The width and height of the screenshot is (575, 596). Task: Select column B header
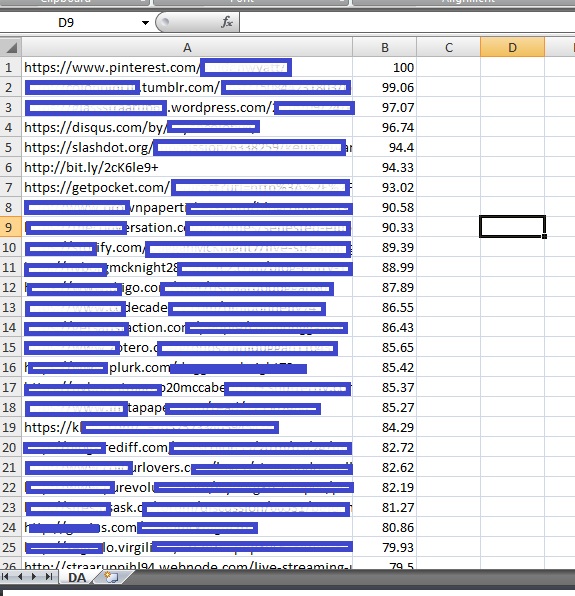pyautogui.click(x=385, y=48)
